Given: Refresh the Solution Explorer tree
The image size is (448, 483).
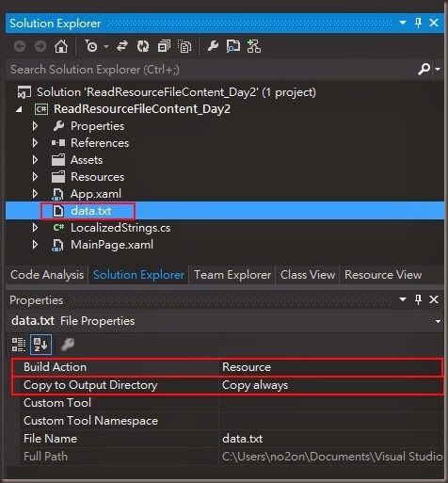Looking at the screenshot, I should click(x=143, y=46).
